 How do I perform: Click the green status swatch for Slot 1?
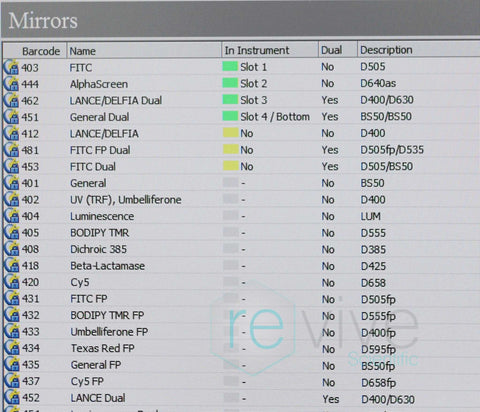[230, 66]
